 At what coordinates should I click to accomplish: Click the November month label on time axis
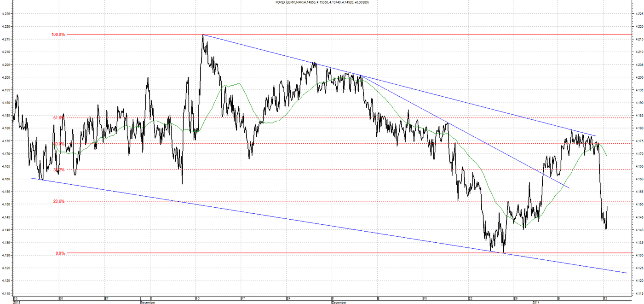pos(148,302)
